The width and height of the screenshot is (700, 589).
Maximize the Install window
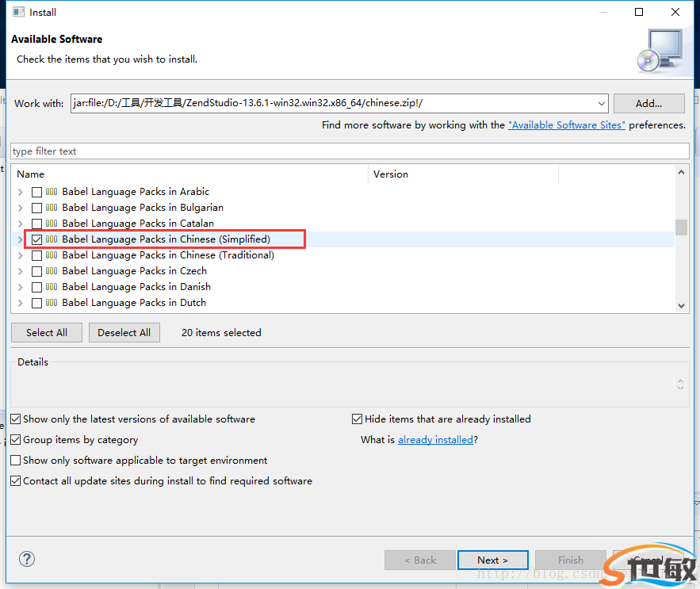[x=639, y=12]
